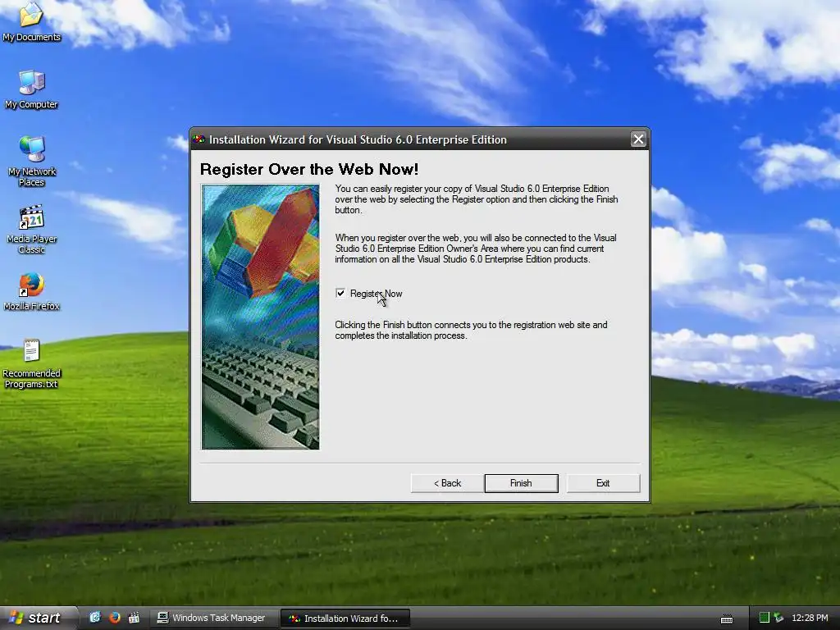
Task: Click the Visual Studio keyboard artwork image
Action: 260,317
